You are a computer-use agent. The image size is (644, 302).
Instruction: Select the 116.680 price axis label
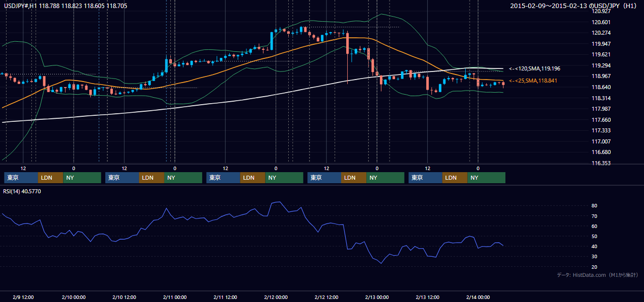[602, 152]
